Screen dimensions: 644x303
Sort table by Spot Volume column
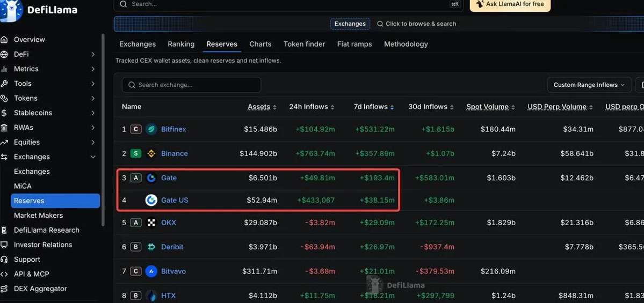coord(491,107)
